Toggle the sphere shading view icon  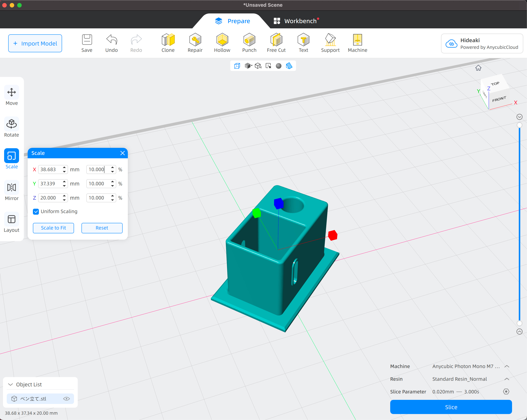click(278, 66)
